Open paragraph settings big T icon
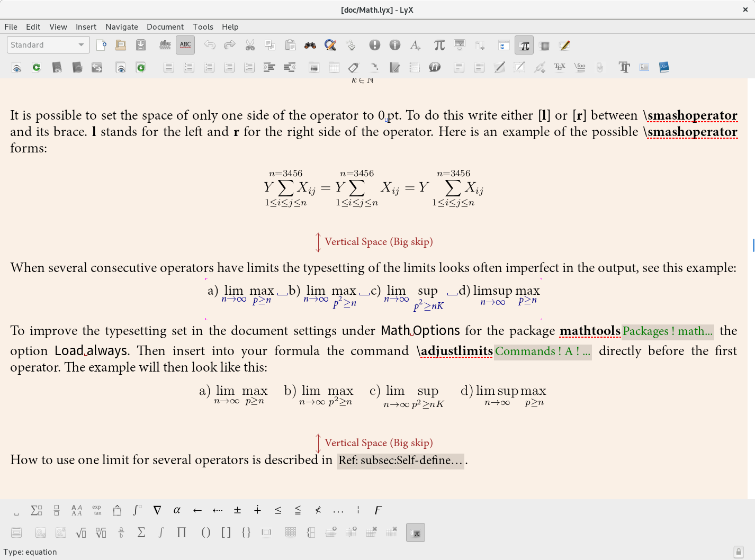This screenshot has height=560, width=755. click(x=624, y=67)
